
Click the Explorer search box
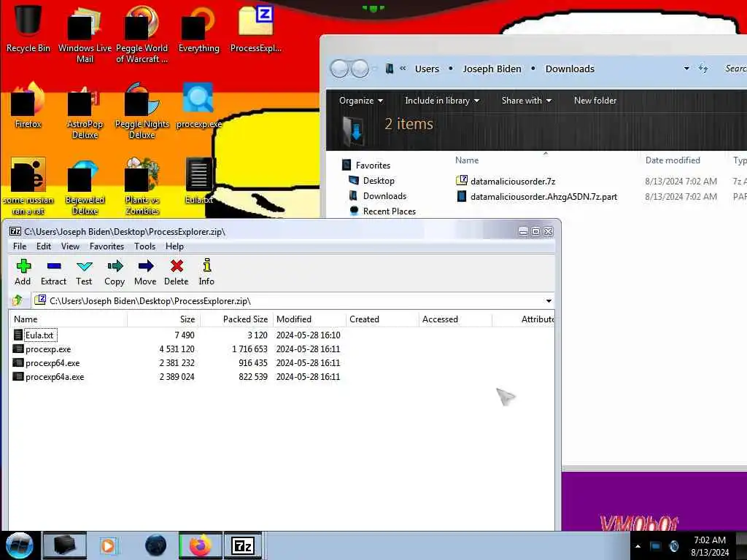click(734, 69)
